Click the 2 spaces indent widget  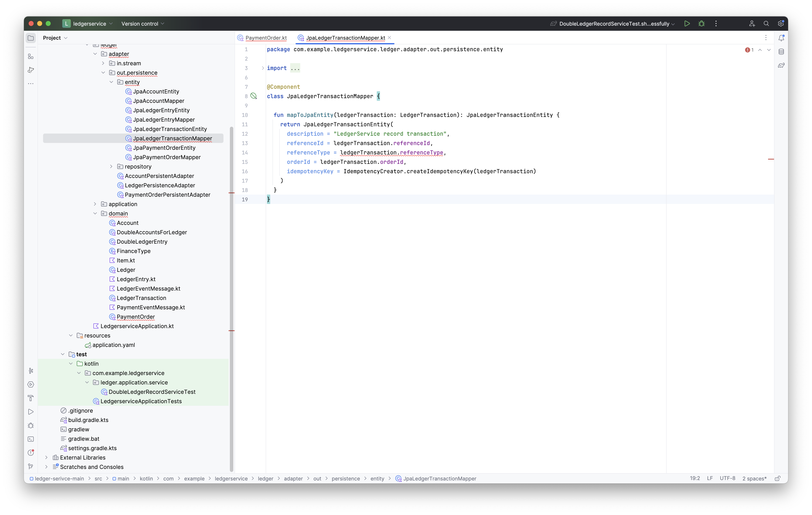(754, 478)
